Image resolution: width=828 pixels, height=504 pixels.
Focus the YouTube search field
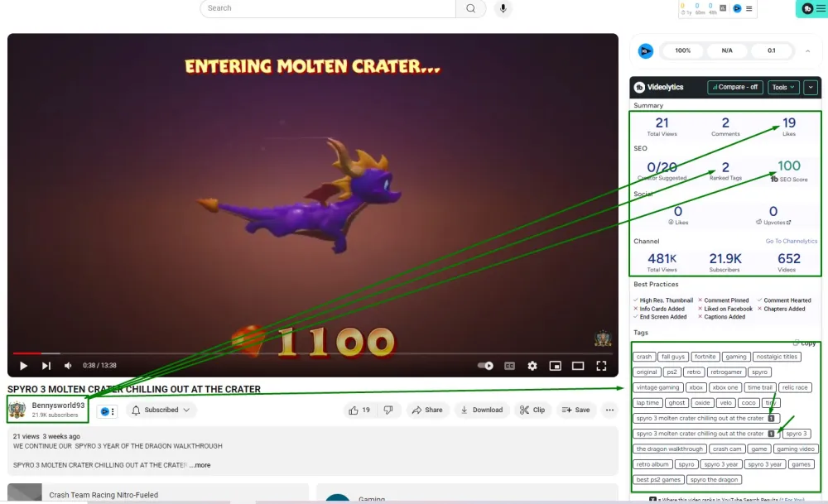pos(328,8)
